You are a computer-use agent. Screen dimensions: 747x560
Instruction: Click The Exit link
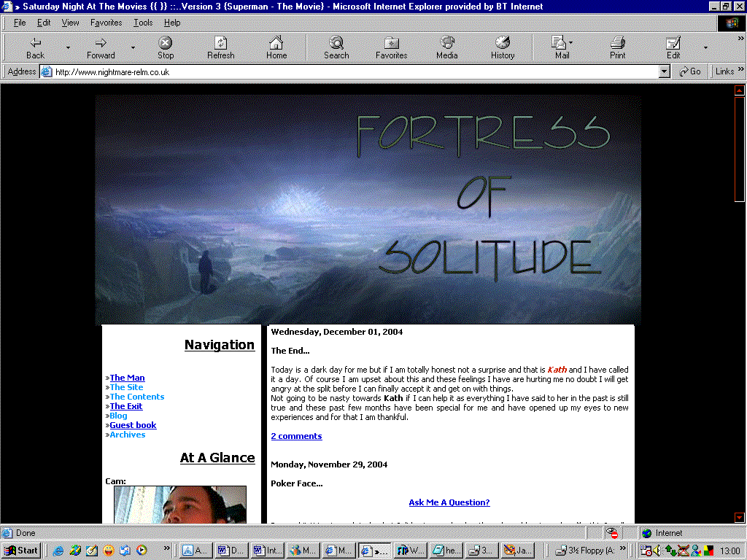pos(126,406)
